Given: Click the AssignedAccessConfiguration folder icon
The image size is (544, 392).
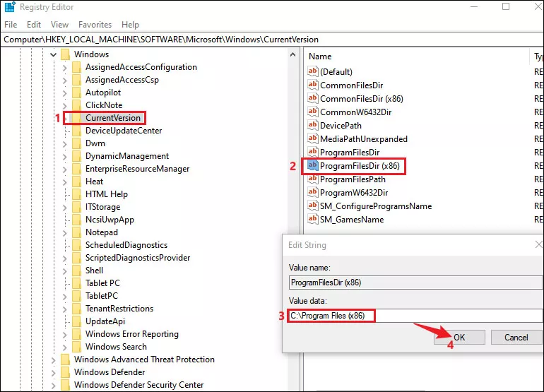Looking at the screenshot, I should [x=77, y=67].
